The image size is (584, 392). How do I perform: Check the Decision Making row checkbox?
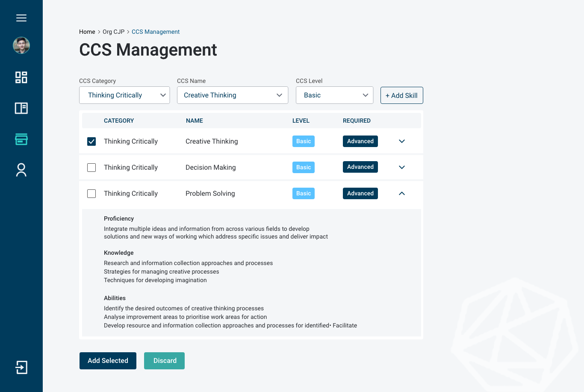coord(91,168)
